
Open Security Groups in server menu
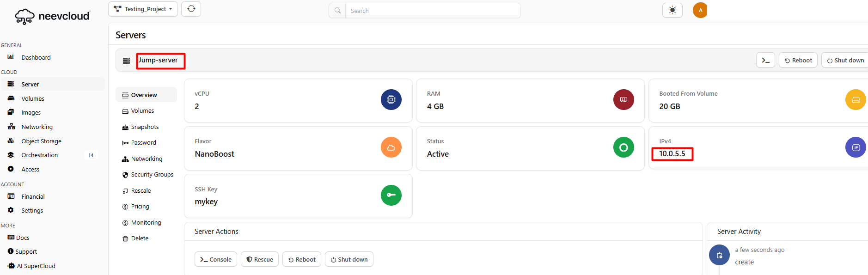[152, 175]
